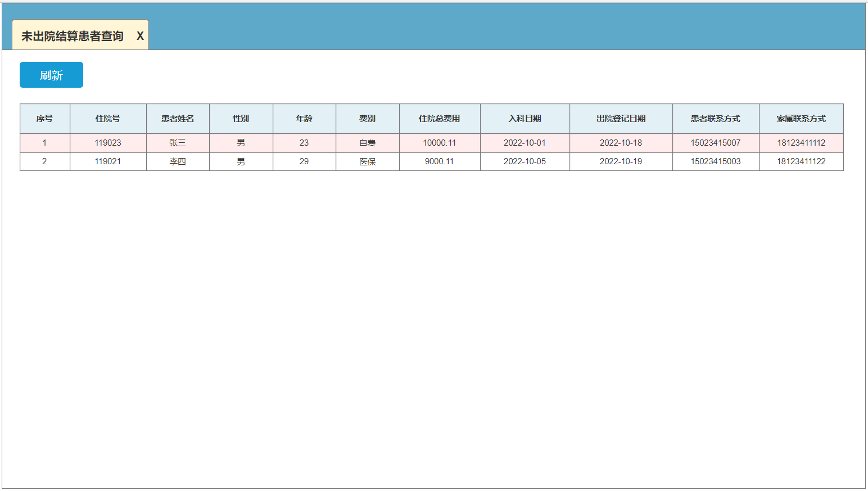868x491 pixels.
Task: Click the 住院总费用 column header
Action: pos(440,119)
